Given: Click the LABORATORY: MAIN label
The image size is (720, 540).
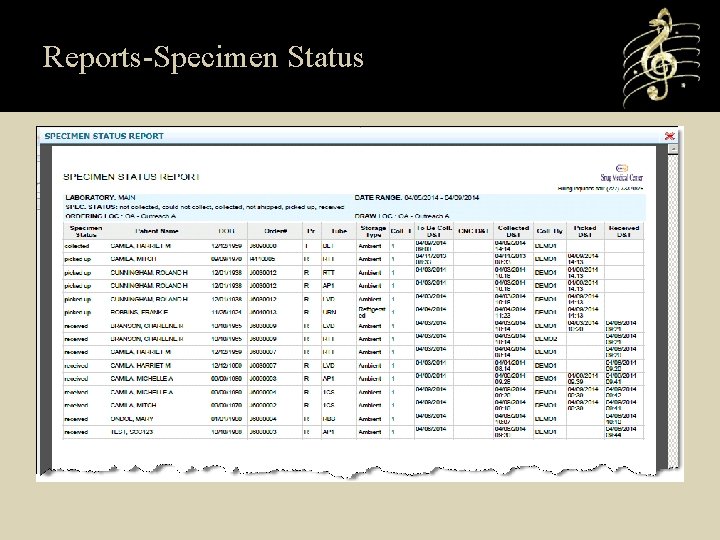Looking at the screenshot, I should click(x=100, y=197).
